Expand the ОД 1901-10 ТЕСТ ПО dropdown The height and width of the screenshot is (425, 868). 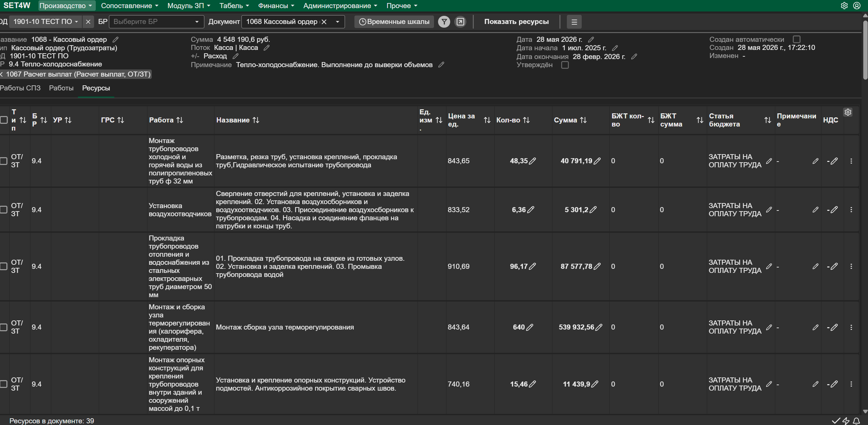[x=46, y=22]
